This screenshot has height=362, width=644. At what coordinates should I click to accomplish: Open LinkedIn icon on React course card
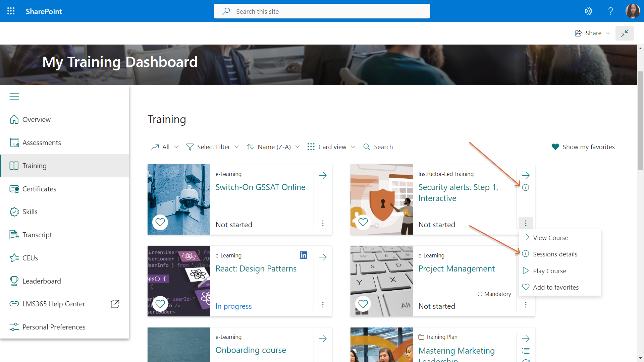[303, 255]
